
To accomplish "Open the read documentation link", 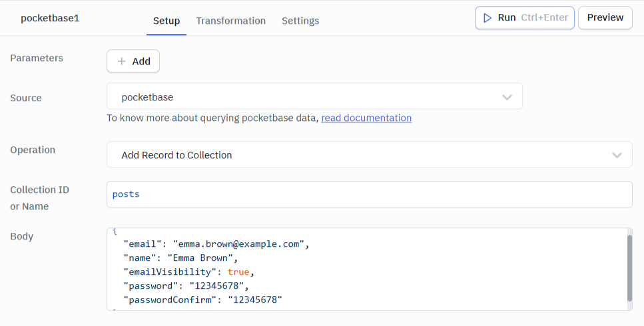I will coord(366,118).
